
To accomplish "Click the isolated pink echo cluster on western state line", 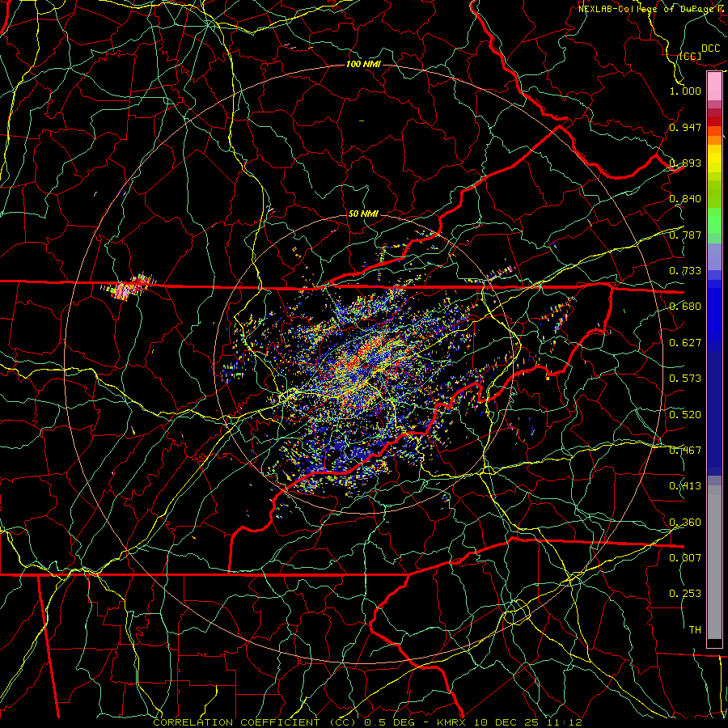I will [128, 287].
